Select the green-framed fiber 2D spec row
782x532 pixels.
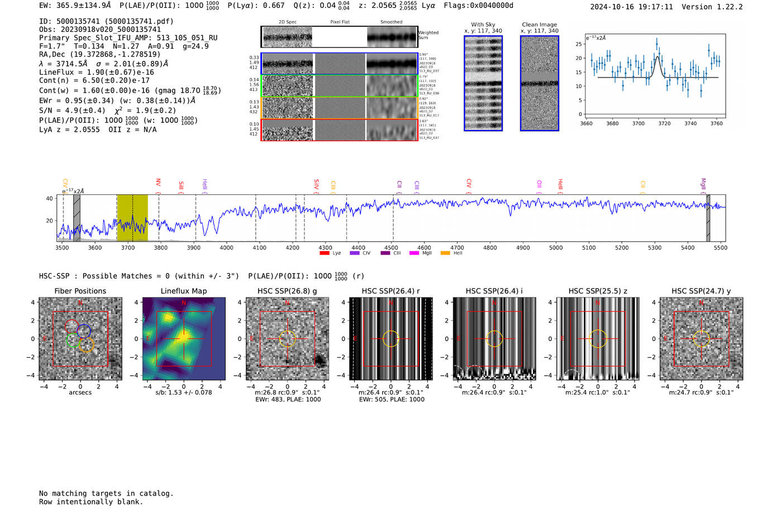click(339, 86)
